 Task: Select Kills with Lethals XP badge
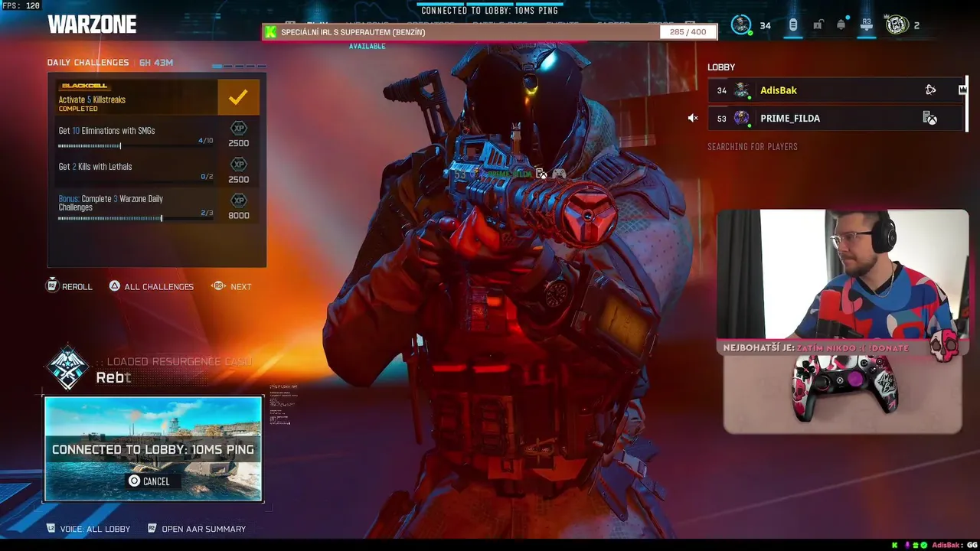[x=239, y=165]
